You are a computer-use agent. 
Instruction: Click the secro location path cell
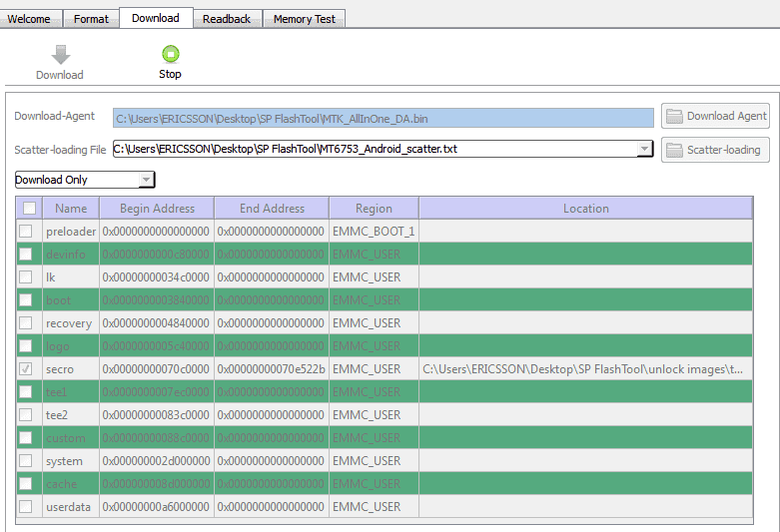[x=585, y=369]
